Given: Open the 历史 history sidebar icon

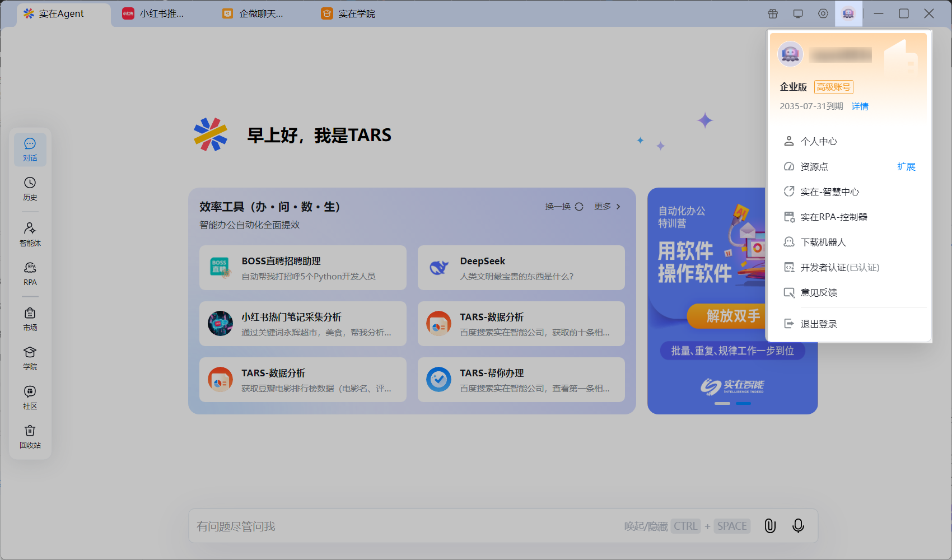Looking at the screenshot, I should (30, 189).
